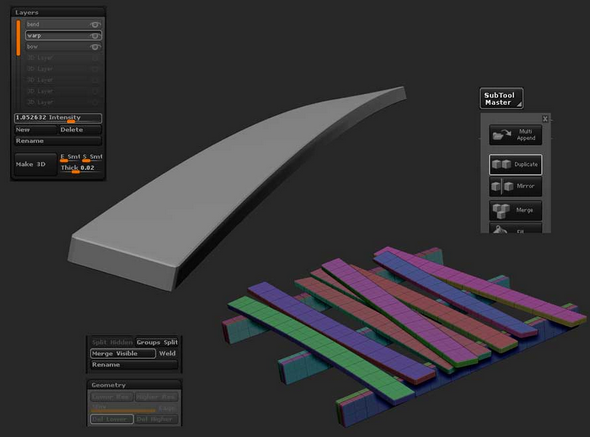Toggle visibility eye of bend layer
This screenshot has width=590, height=437.
[x=95, y=24]
